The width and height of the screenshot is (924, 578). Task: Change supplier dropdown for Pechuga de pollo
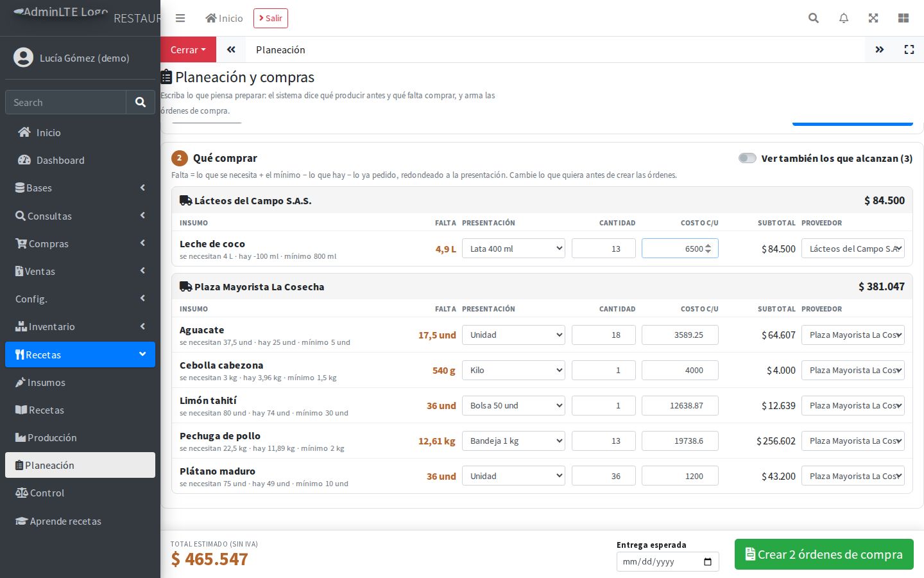tap(853, 441)
